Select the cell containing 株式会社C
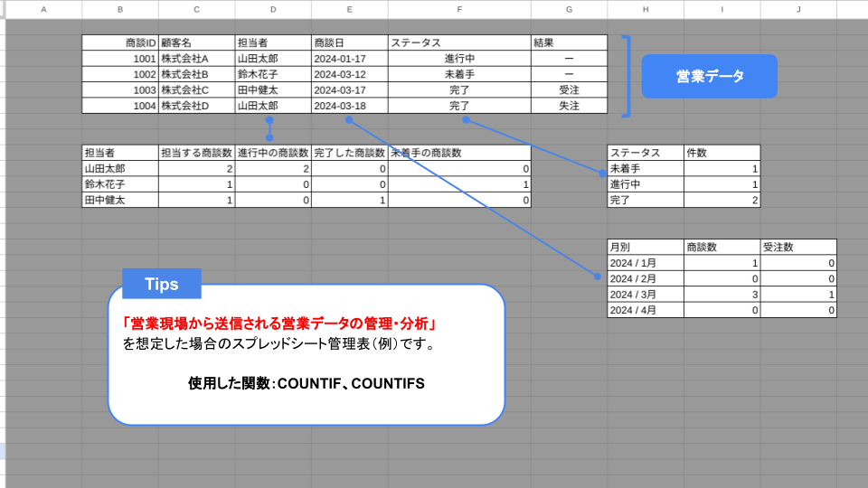Viewport: 868px width, 488px height. (x=196, y=90)
